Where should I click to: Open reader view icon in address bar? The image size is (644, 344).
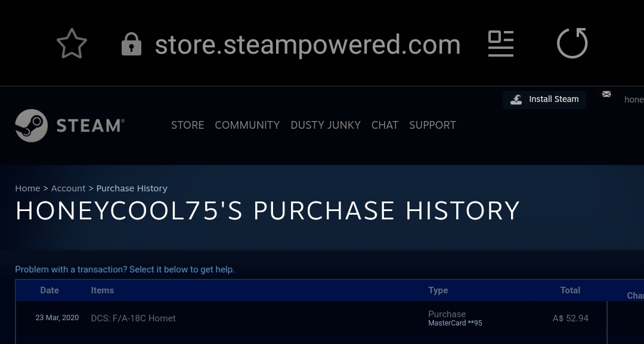[501, 44]
